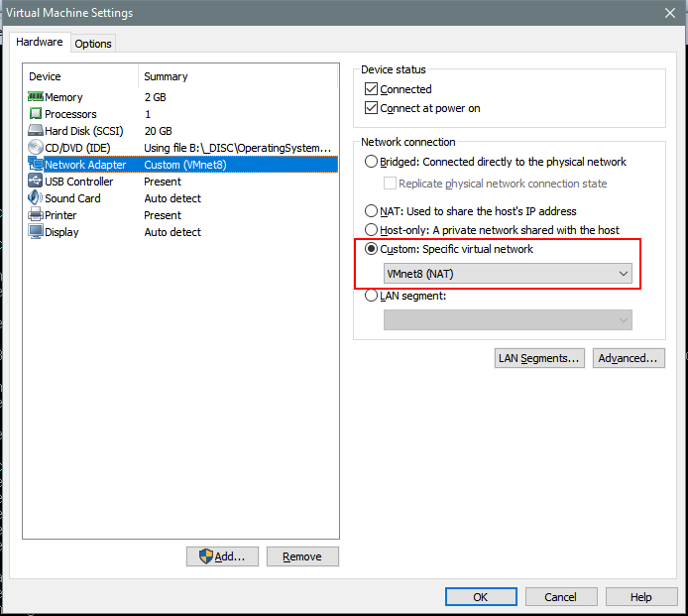The width and height of the screenshot is (688, 616).
Task: Click the shield icon on Add button
Action: (x=206, y=556)
